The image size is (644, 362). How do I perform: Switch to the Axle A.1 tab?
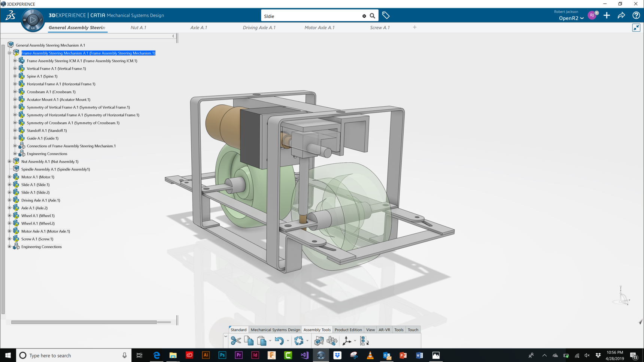[198, 27]
